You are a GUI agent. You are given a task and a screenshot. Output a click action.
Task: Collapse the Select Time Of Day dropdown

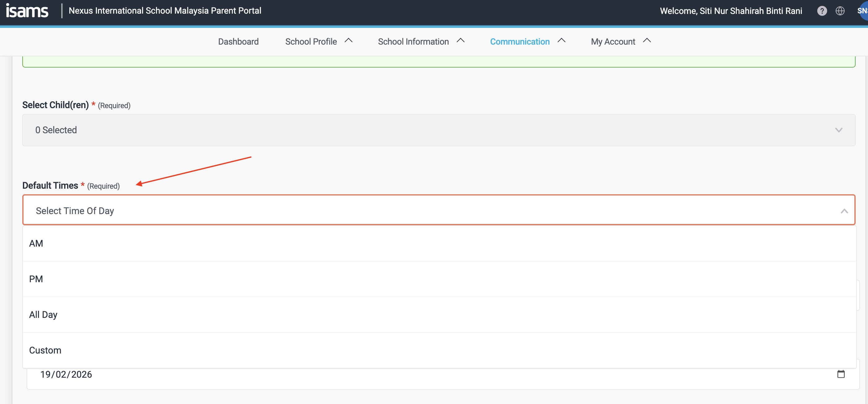pos(844,211)
